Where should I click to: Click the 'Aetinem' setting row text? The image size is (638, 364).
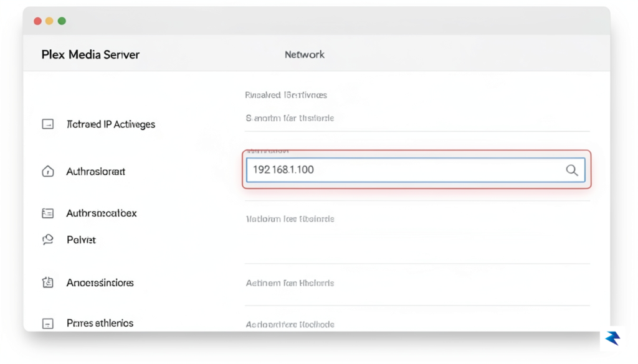click(290, 283)
